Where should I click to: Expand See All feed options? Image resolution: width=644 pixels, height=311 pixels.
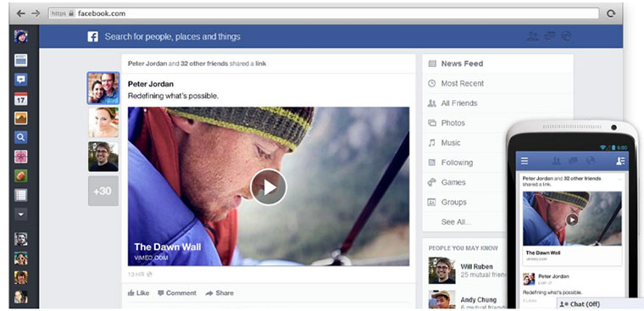456,222
